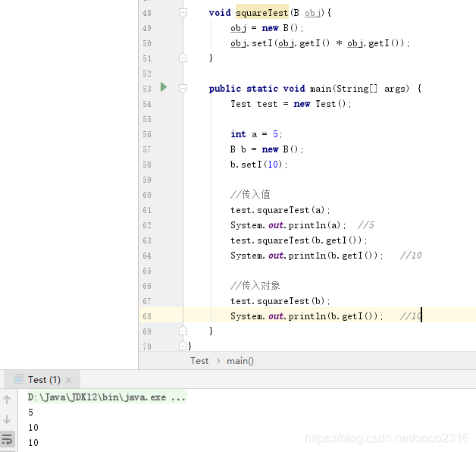Select main() in the breadcrumb bar

(240, 361)
